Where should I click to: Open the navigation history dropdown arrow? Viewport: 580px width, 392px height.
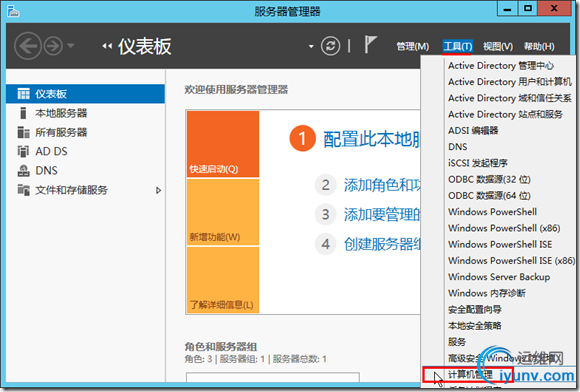[x=71, y=45]
